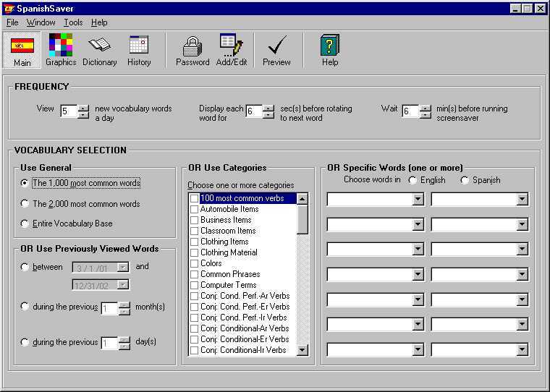The height and width of the screenshot is (392, 550).
Task: Click the SpanishSaver title bar app icon
Action: coord(9,9)
